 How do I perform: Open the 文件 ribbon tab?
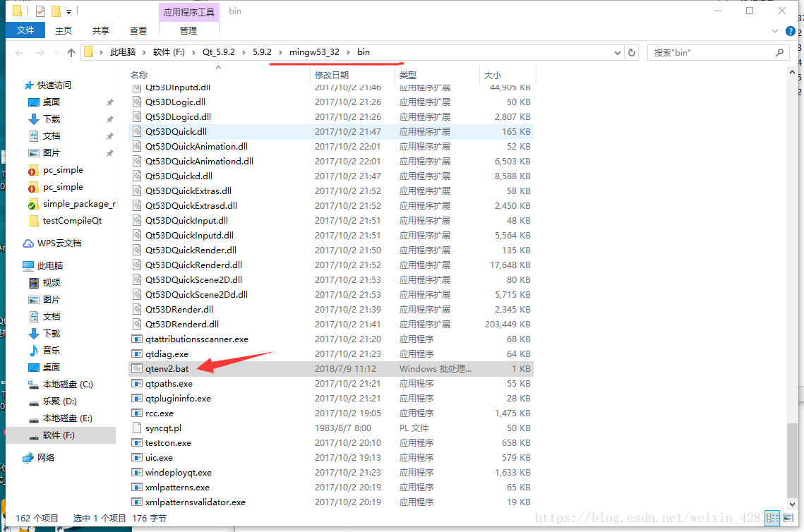[x=25, y=30]
